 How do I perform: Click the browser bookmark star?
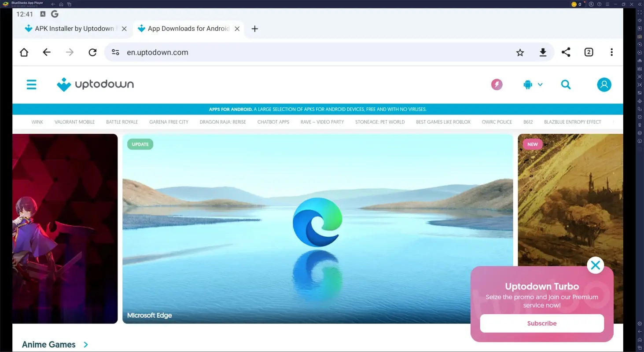point(520,52)
